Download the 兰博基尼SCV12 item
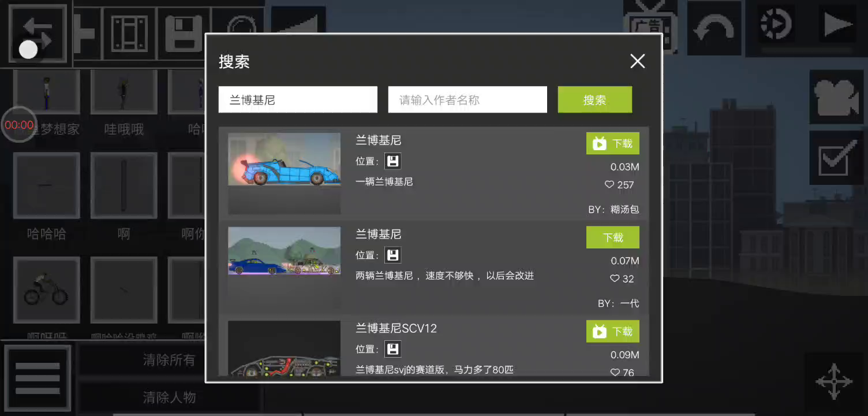Image resolution: width=868 pixels, height=416 pixels. tap(613, 332)
